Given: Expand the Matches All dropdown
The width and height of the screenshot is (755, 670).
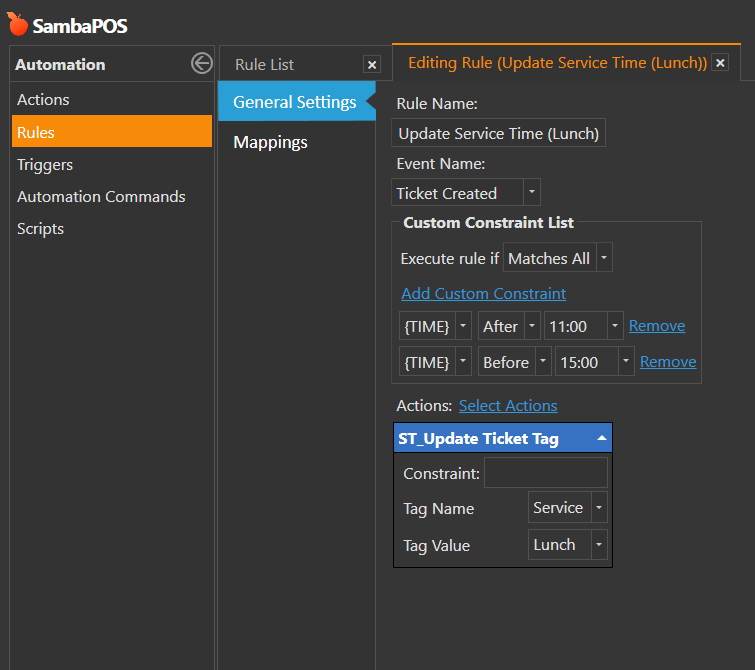Looking at the screenshot, I should [604, 258].
